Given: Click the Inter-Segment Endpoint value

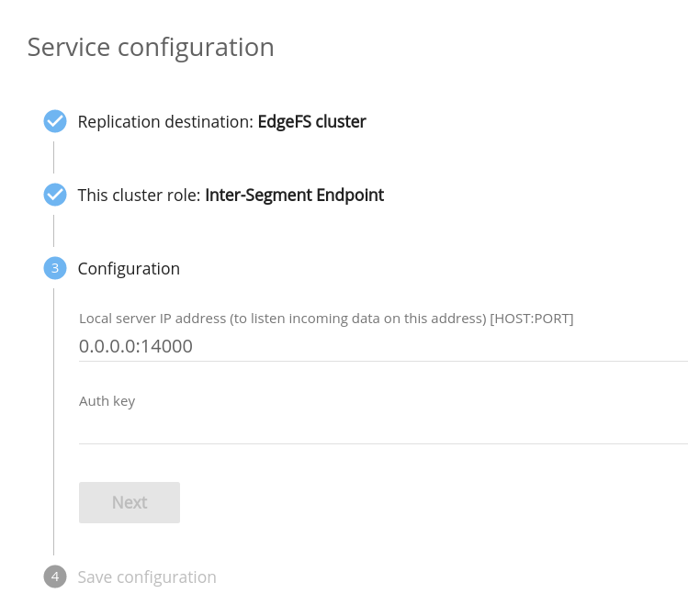Looking at the screenshot, I should coord(294,195).
